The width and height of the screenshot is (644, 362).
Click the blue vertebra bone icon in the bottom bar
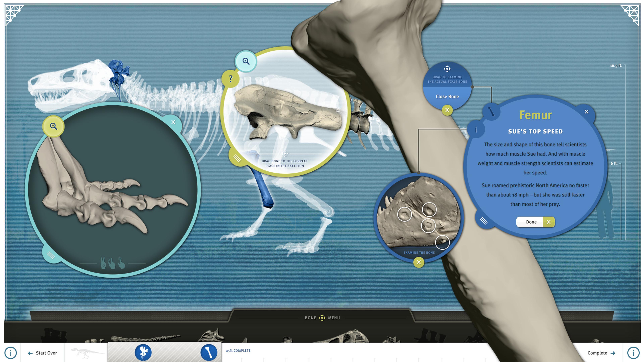click(x=143, y=352)
